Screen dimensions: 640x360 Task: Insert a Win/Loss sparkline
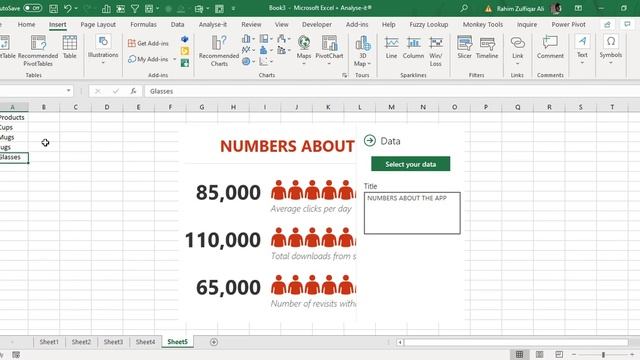click(x=436, y=51)
